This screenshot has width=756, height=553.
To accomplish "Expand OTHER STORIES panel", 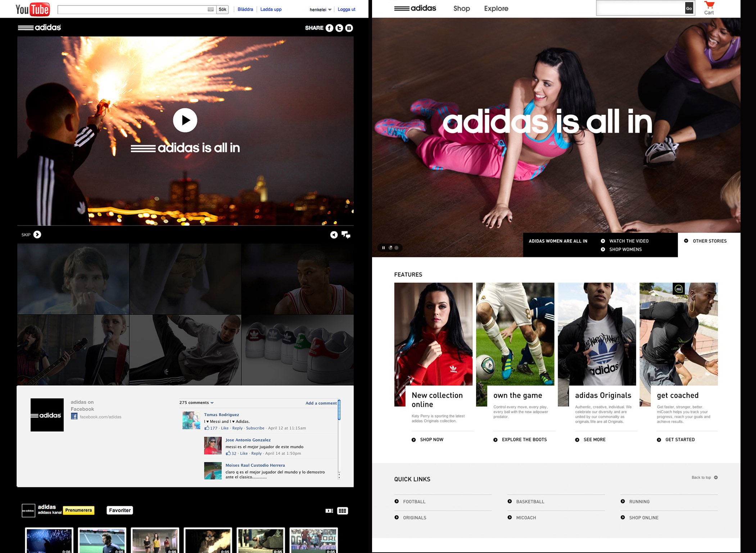I will (x=705, y=241).
